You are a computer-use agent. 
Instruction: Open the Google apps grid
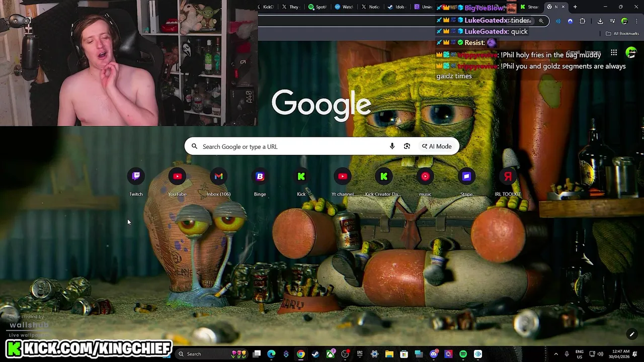coord(614,53)
